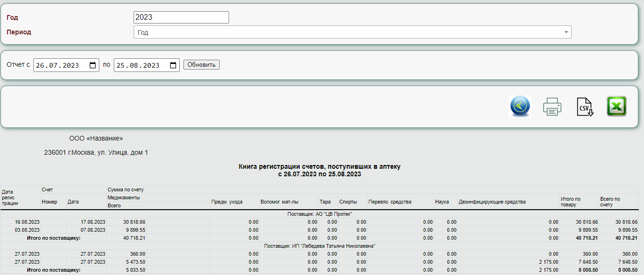Click the medicaments amount 9 899.55 in the Всего column
644x275 pixels.
point(134,230)
